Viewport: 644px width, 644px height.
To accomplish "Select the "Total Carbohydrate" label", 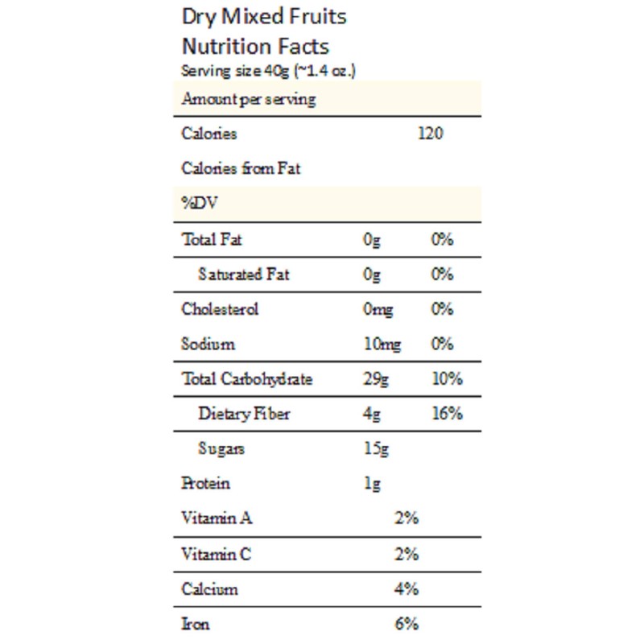I will pos(247,379).
